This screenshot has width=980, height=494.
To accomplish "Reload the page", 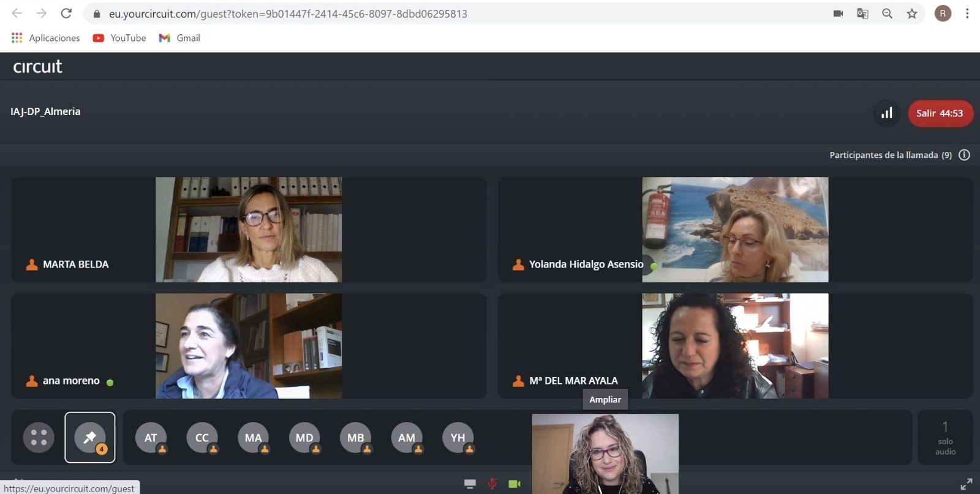I will (x=66, y=13).
